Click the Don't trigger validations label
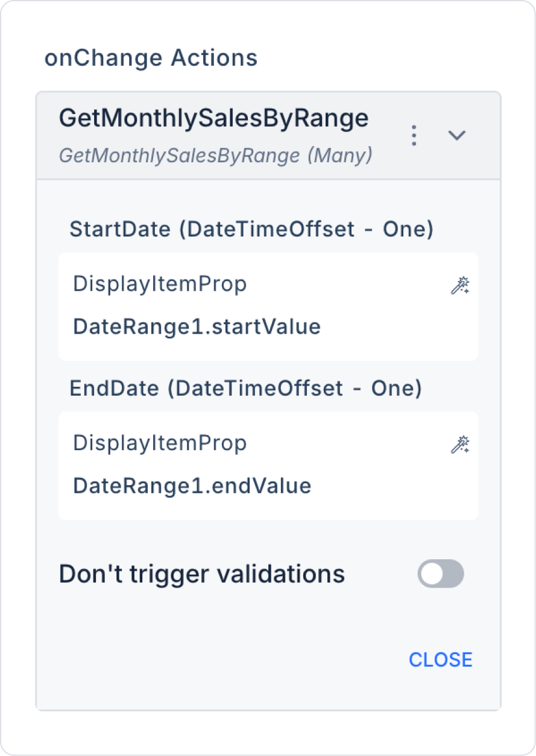 coord(202,574)
